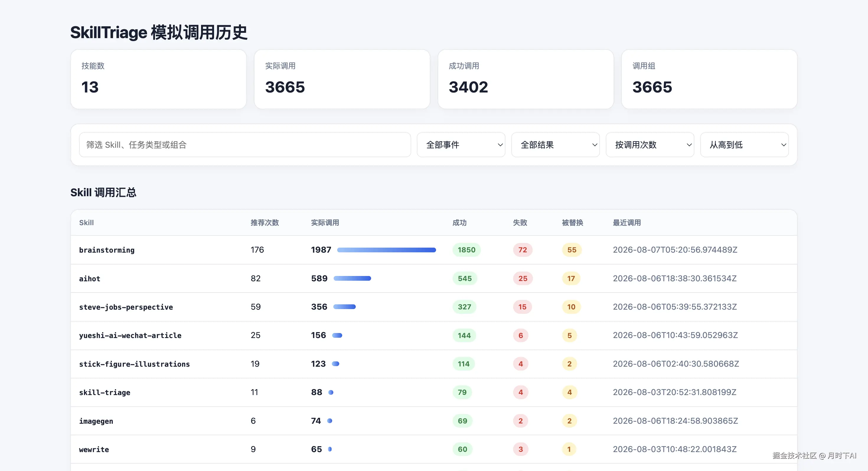This screenshot has width=868, height=471.
Task: Open the 从高到低 sort order dropdown
Action: (744, 144)
